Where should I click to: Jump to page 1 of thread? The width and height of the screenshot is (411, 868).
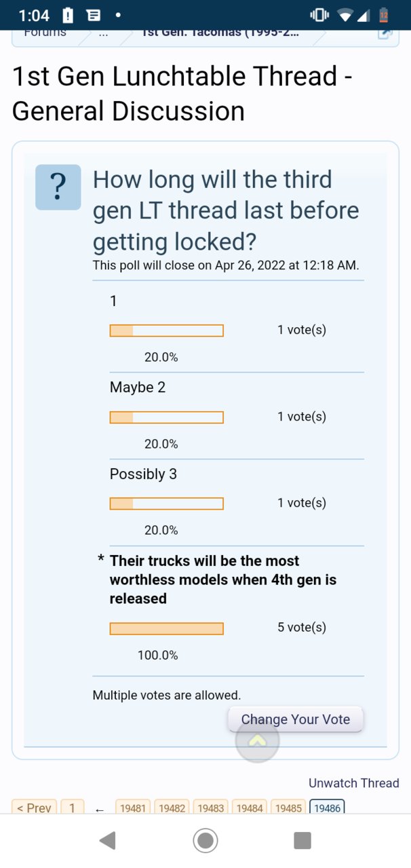tap(73, 807)
